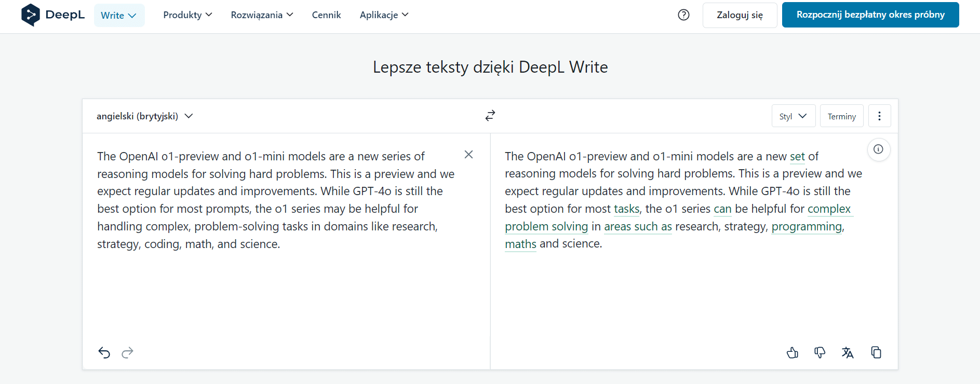The width and height of the screenshot is (980, 384).
Task: Click the Zaloguj się button
Action: (x=740, y=15)
